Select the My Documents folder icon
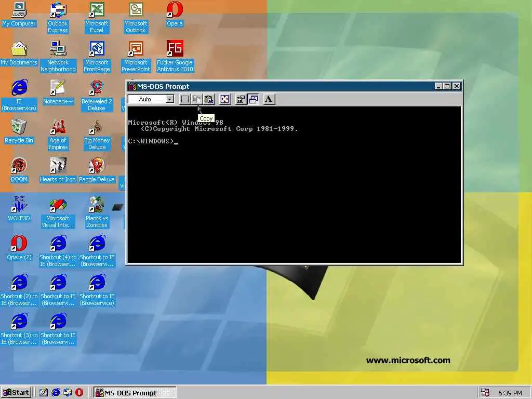532x399 pixels. (19, 54)
